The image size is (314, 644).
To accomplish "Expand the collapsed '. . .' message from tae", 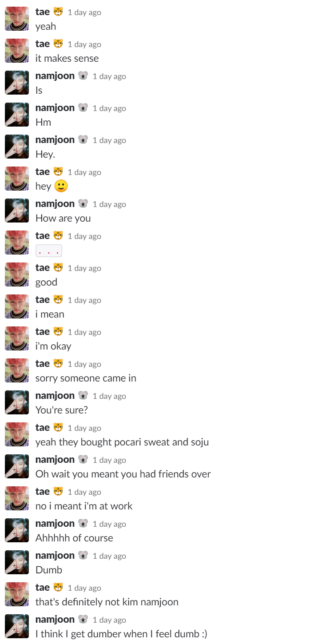I will [x=49, y=250].
